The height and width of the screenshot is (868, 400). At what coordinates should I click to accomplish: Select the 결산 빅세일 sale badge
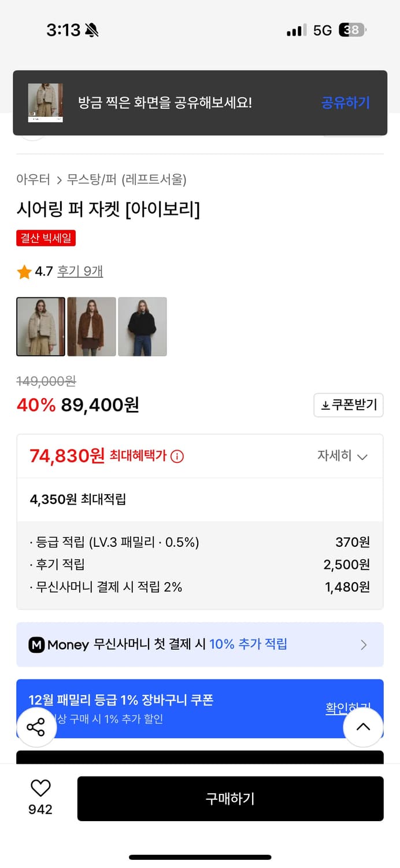[x=46, y=238]
